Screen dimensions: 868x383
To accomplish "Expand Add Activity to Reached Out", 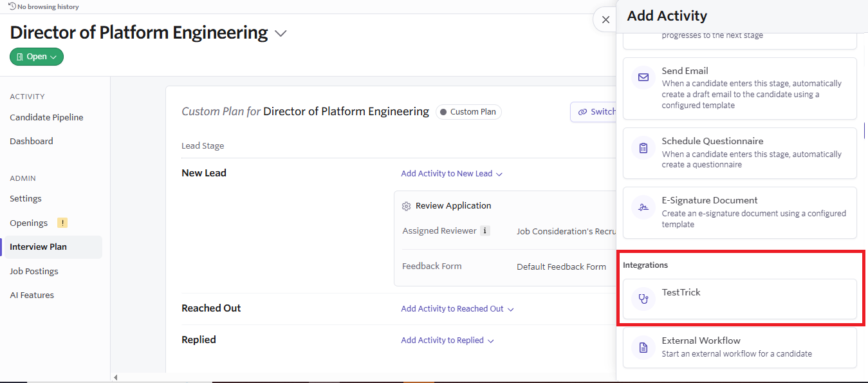I will [457, 309].
